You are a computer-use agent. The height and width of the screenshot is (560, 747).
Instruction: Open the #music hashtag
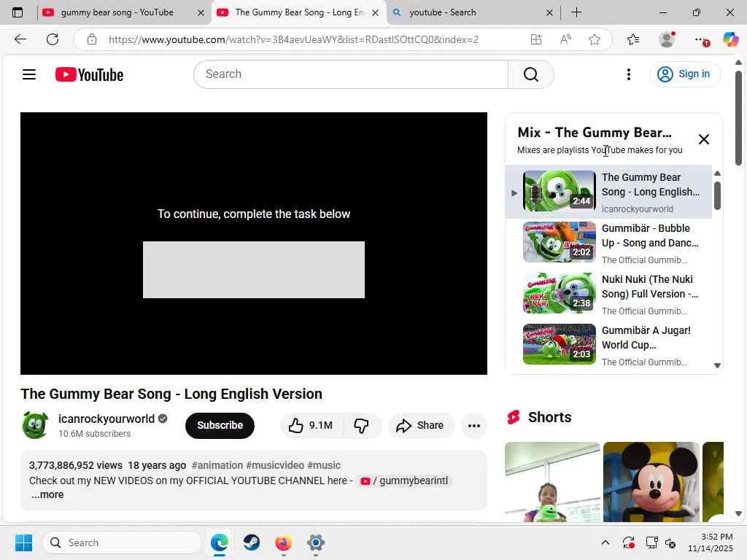324,465
